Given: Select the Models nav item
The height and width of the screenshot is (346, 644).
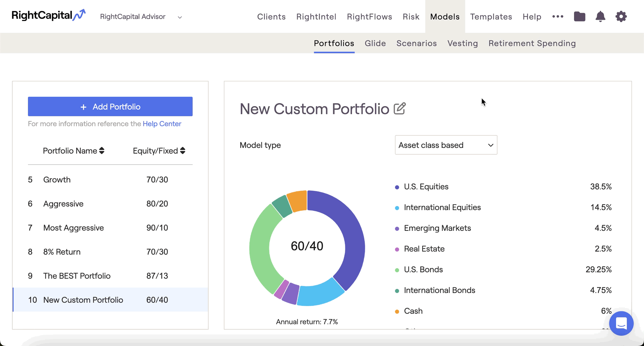Looking at the screenshot, I should [x=445, y=17].
